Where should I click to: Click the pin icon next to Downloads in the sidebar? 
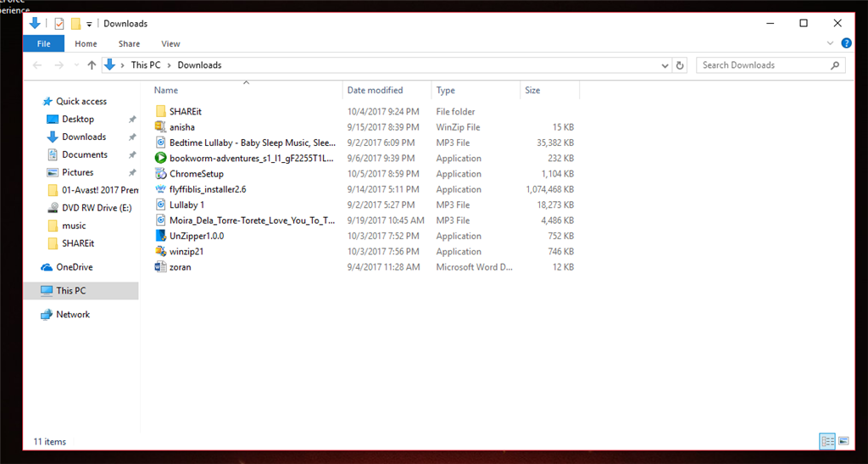coord(131,137)
